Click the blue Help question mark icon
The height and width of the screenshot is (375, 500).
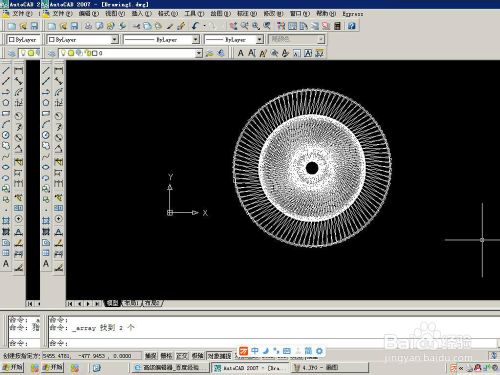click(351, 26)
